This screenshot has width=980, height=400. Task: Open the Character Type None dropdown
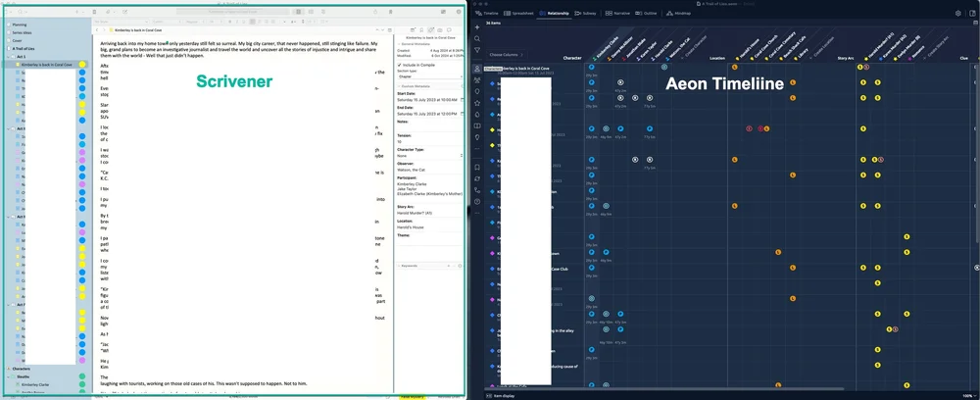pyautogui.click(x=430, y=156)
